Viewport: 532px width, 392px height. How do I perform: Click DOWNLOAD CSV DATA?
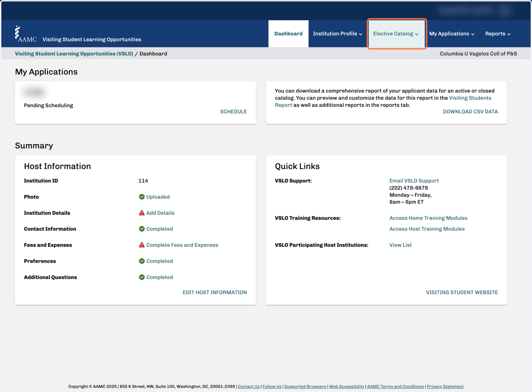point(470,112)
